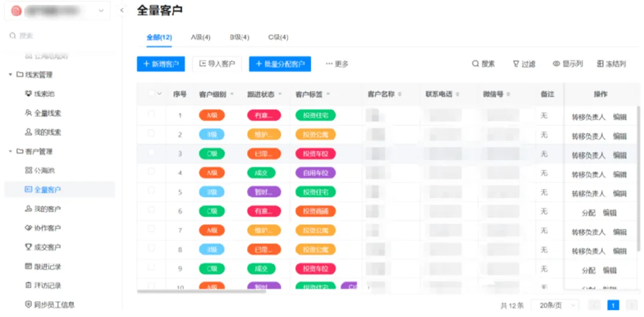This screenshot has width=644, height=317.
Task: Expand the 更多 actions menu
Action: 337,64
